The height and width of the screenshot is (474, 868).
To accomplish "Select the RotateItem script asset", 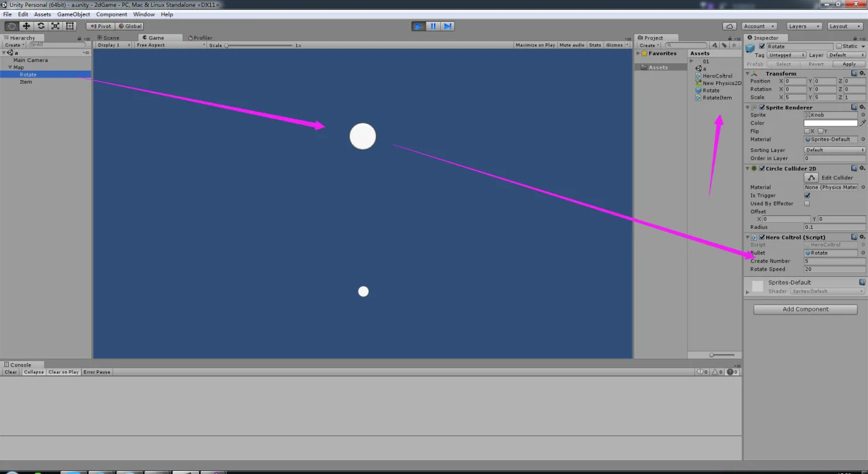I will [x=714, y=98].
